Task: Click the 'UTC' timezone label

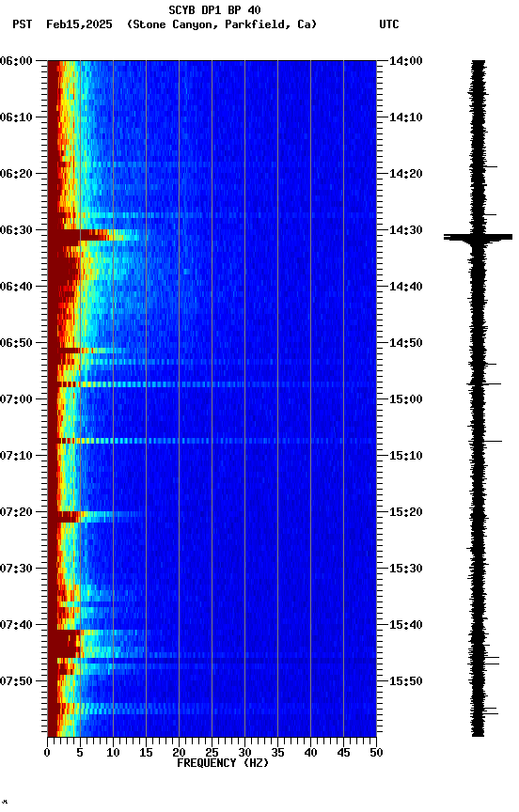Action: point(389,24)
